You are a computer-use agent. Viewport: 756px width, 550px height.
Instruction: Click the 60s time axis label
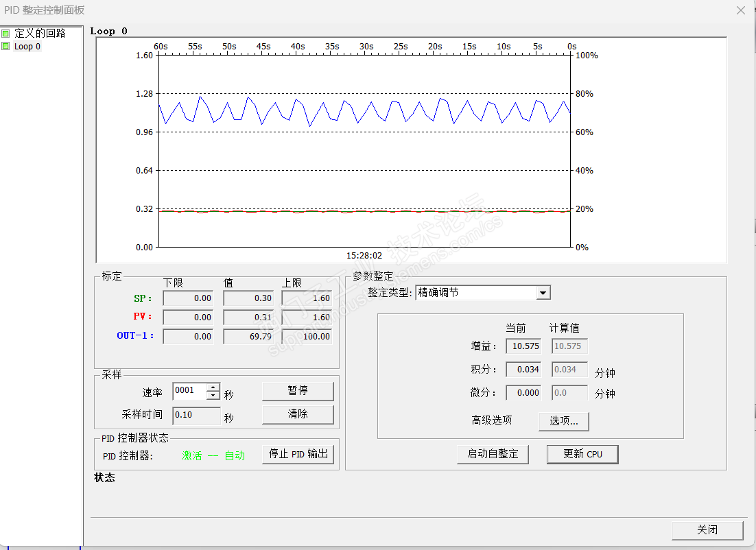pyautogui.click(x=161, y=47)
